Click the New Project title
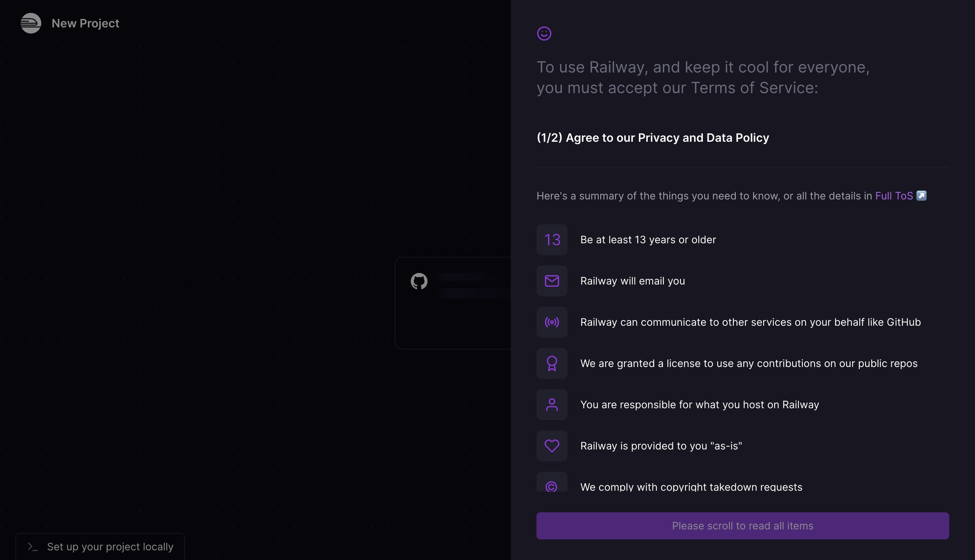Image resolution: width=975 pixels, height=560 pixels. 85,23
